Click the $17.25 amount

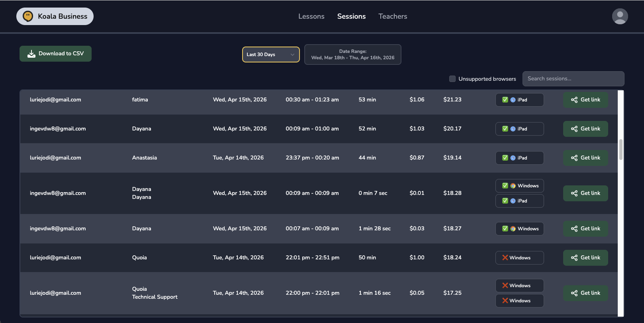[x=452, y=293]
